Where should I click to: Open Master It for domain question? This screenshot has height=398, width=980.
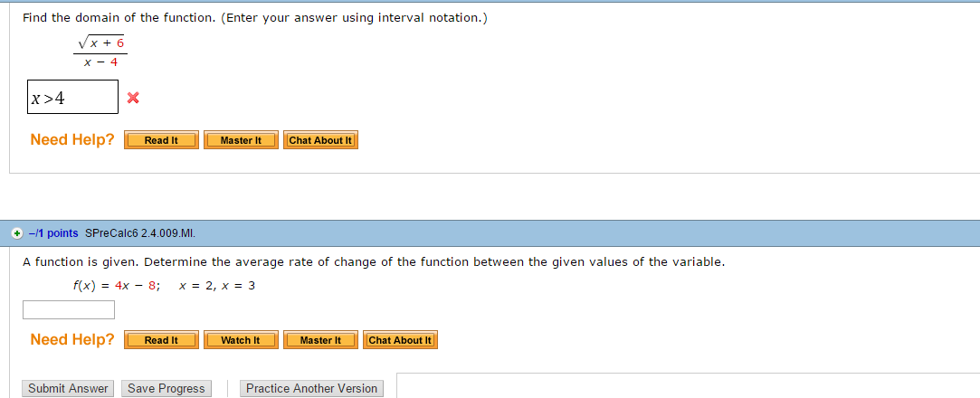pos(241,140)
